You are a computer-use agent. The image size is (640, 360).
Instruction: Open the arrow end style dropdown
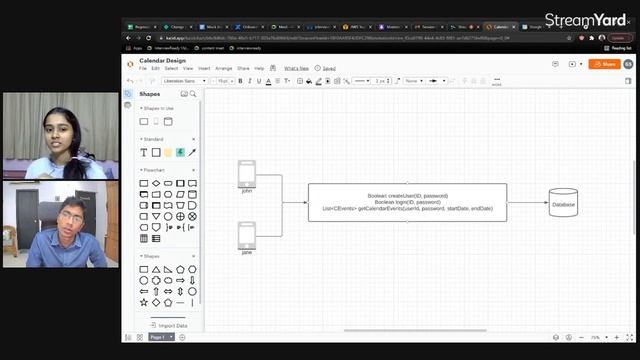(436, 81)
